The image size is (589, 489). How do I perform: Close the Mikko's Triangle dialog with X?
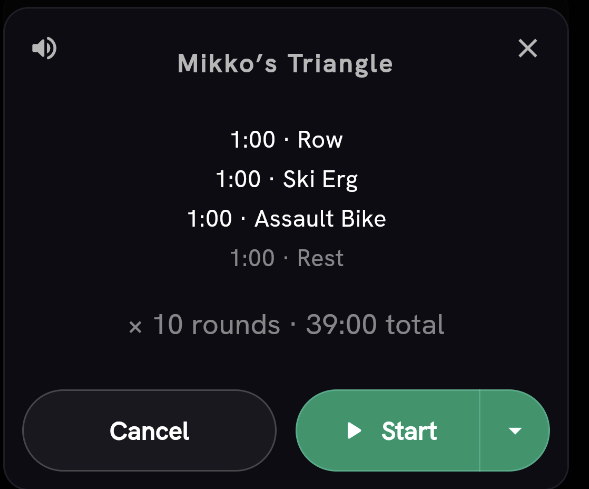(528, 48)
